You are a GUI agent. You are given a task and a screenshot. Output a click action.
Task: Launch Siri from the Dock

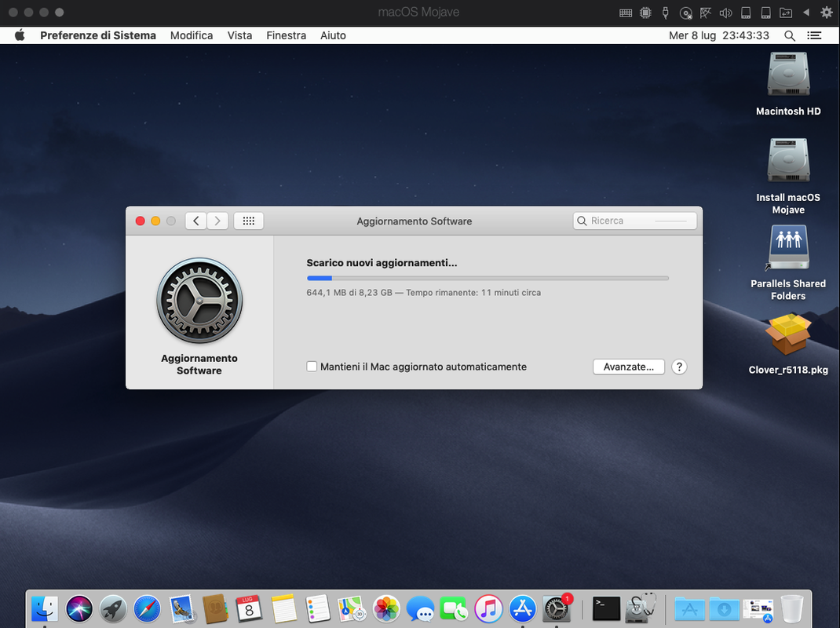(x=79, y=609)
